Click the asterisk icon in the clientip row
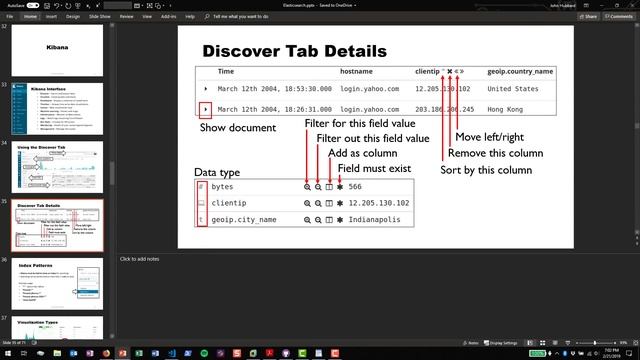Screen dimensions: 640x360 tap(340, 203)
